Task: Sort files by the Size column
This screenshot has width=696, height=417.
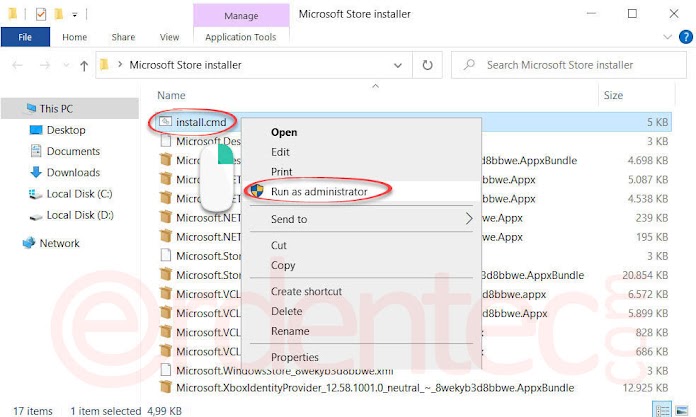Action: point(613,95)
